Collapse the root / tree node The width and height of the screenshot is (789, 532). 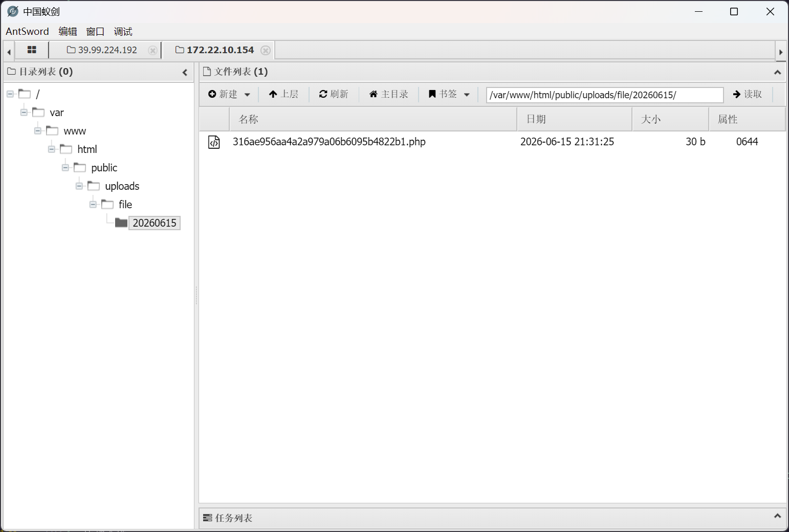point(10,94)
